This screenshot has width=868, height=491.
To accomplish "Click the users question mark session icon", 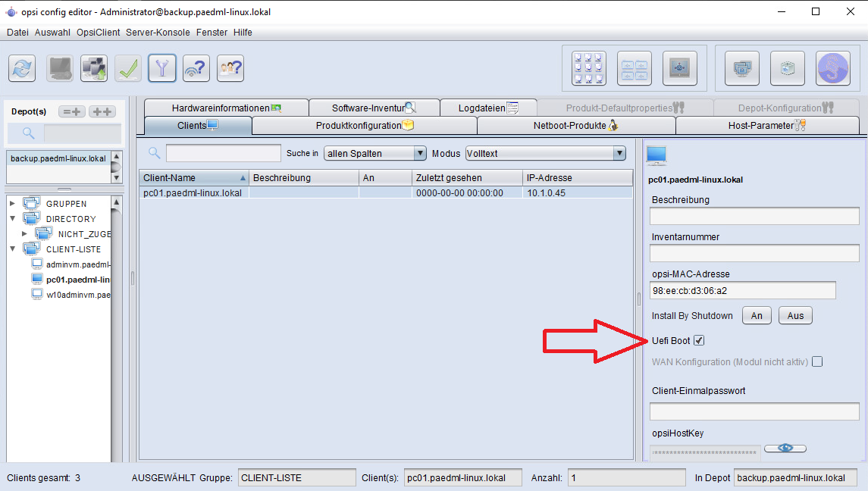I will click(x=230, y=68).
